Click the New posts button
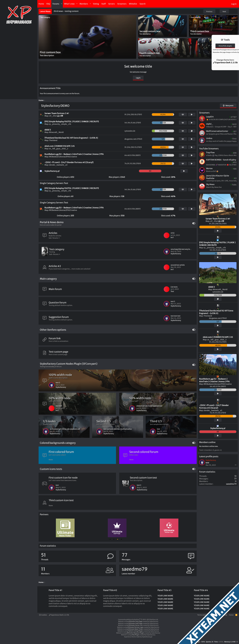 click(x=228, y=106)
